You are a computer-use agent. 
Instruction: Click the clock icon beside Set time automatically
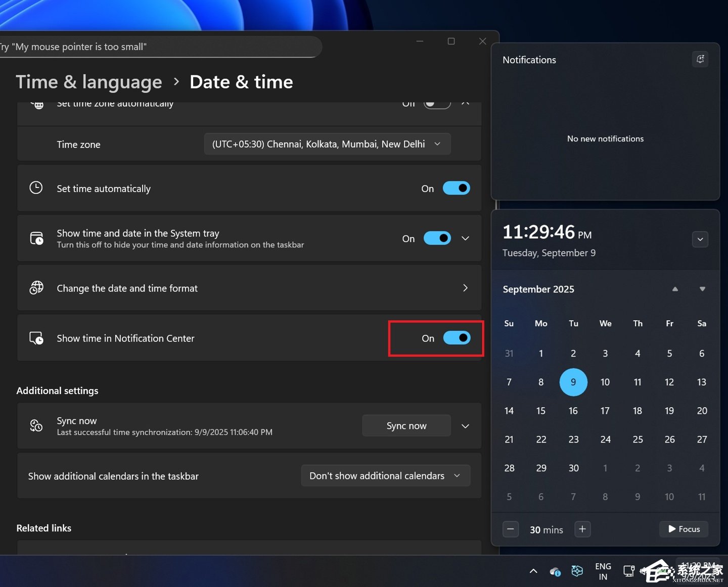(x=36, y=188)
